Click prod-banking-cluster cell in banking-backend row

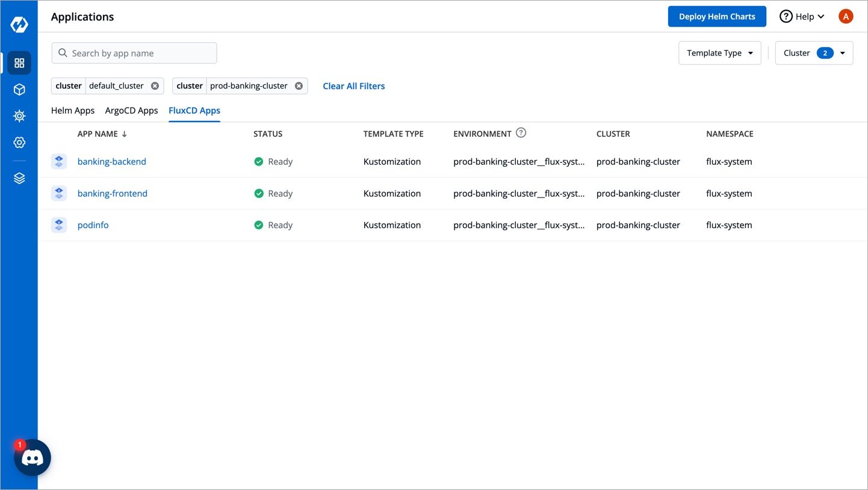[638, 161]
